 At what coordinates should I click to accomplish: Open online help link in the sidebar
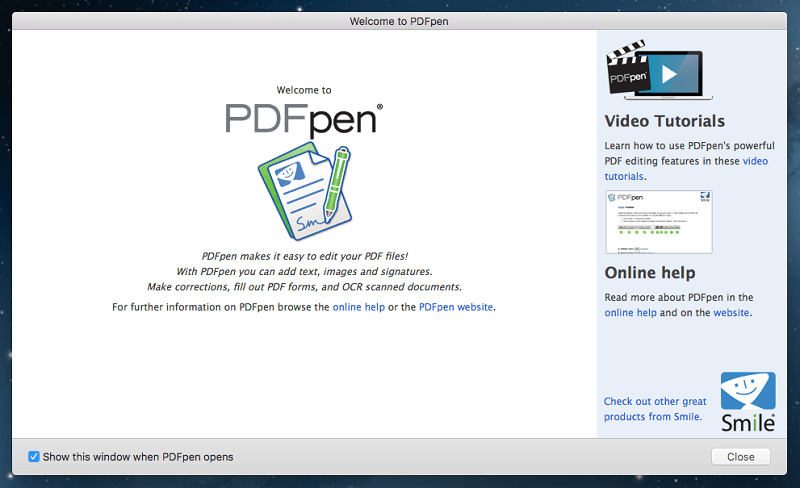[x=631, y=312]
